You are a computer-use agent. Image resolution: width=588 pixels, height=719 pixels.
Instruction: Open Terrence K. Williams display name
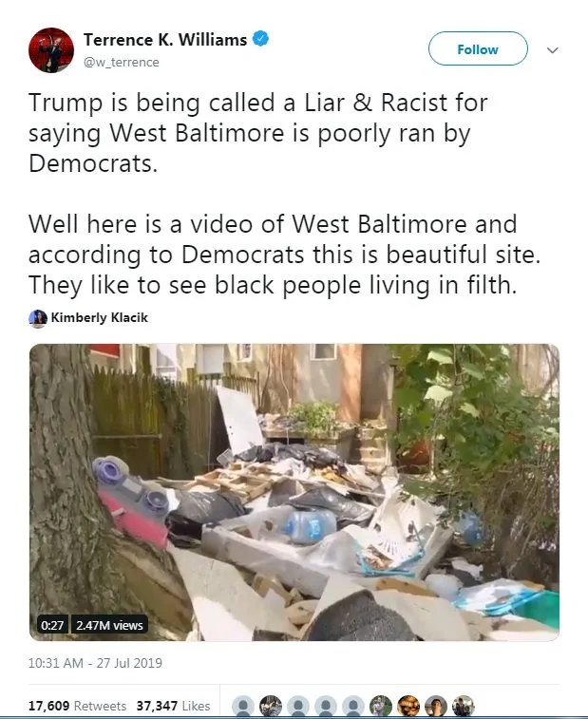165,40
